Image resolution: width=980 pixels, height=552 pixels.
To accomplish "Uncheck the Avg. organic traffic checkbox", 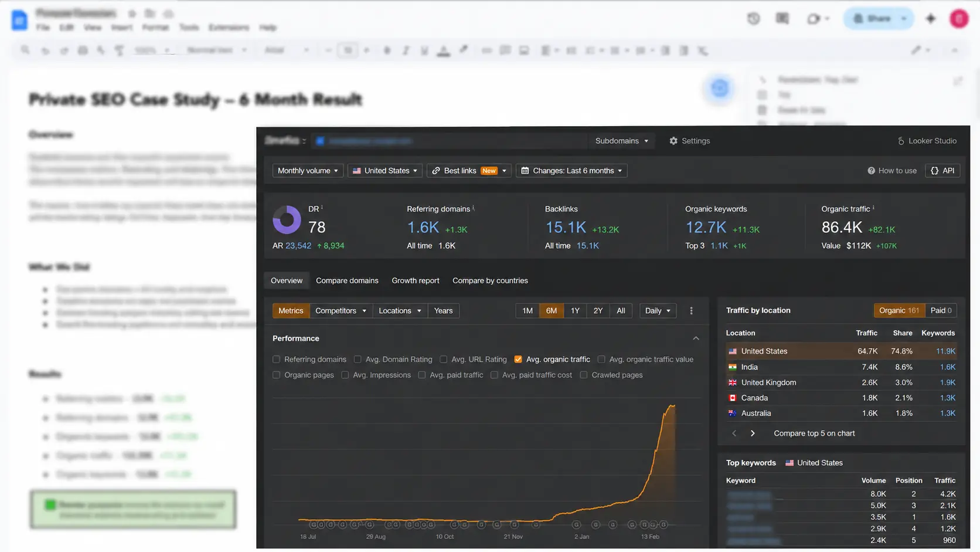I will (518, 360).
